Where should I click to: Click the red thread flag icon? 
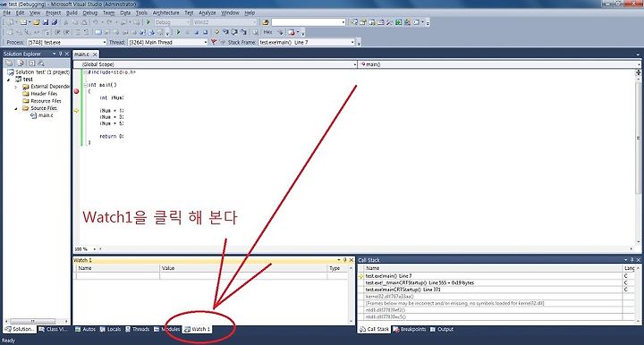214,42
